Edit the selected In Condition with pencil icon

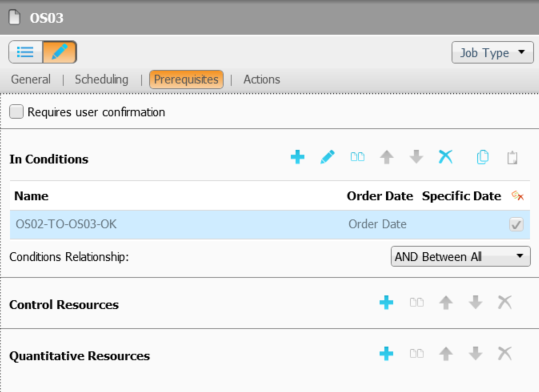coord(327,157)
